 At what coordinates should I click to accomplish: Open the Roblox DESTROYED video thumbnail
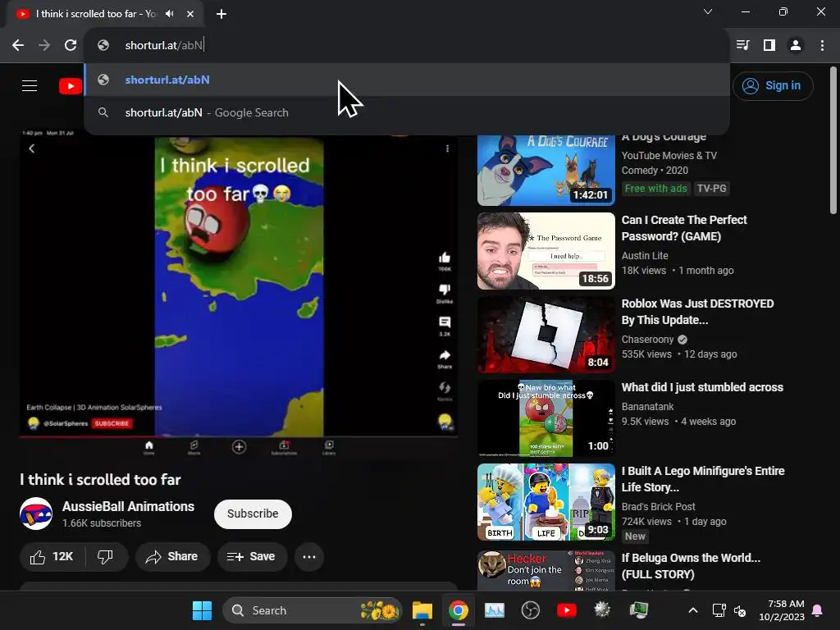(x=546, y=335)
